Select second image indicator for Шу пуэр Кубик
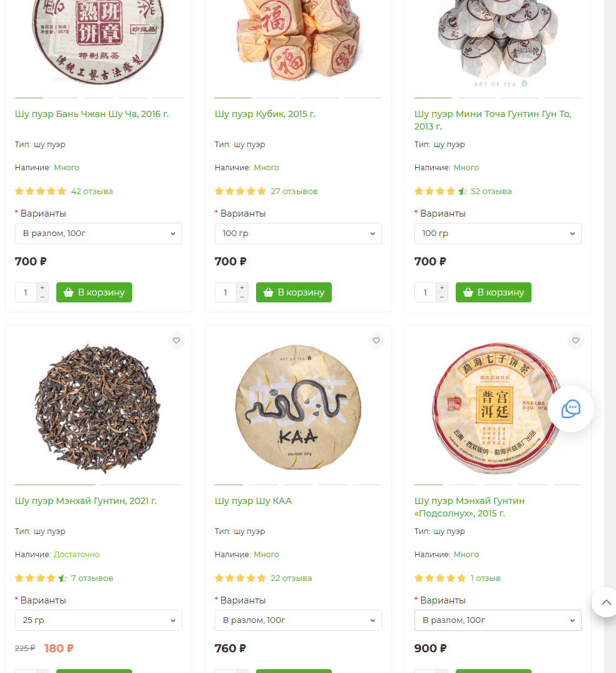This screenshot has width=616, height=673. [276, 98]
